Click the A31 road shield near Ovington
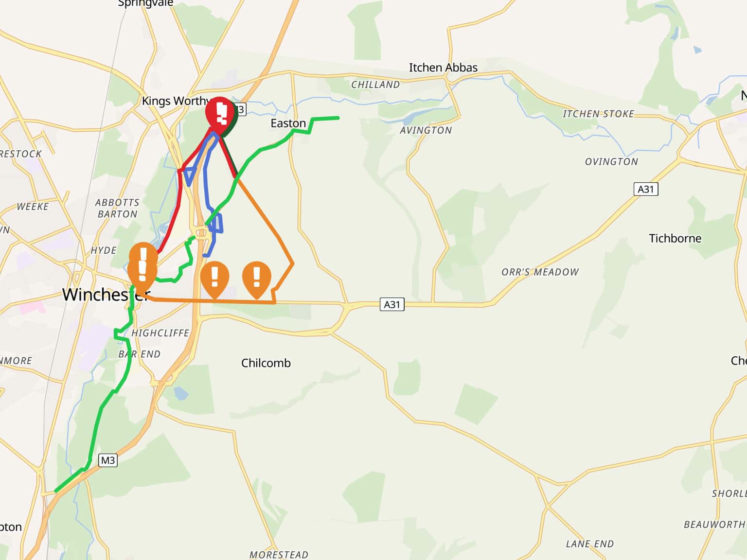Screen dimensions: 747x560 [x=646, y=189]
